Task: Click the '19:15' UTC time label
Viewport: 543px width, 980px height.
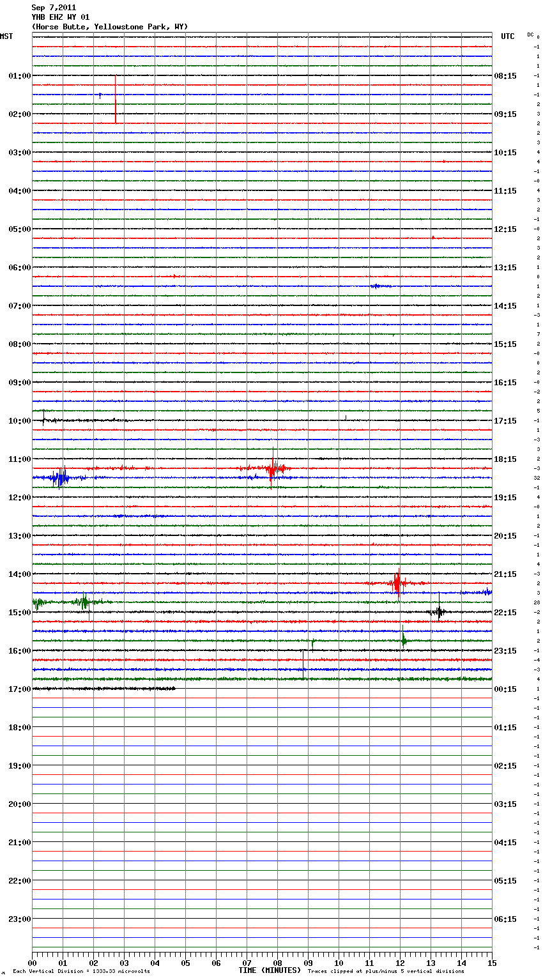Action: [505, 498]
